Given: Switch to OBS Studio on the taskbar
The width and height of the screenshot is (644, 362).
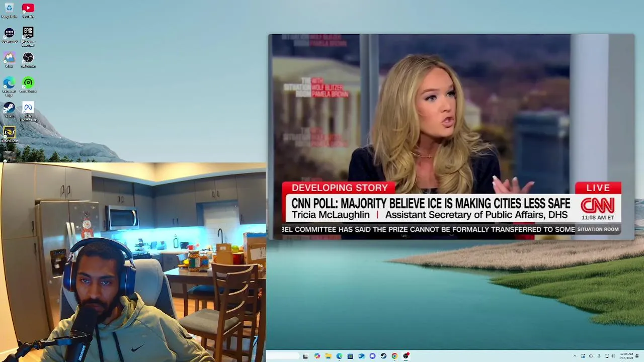Looking at the screenshot, I should click(x=406, y=356).
